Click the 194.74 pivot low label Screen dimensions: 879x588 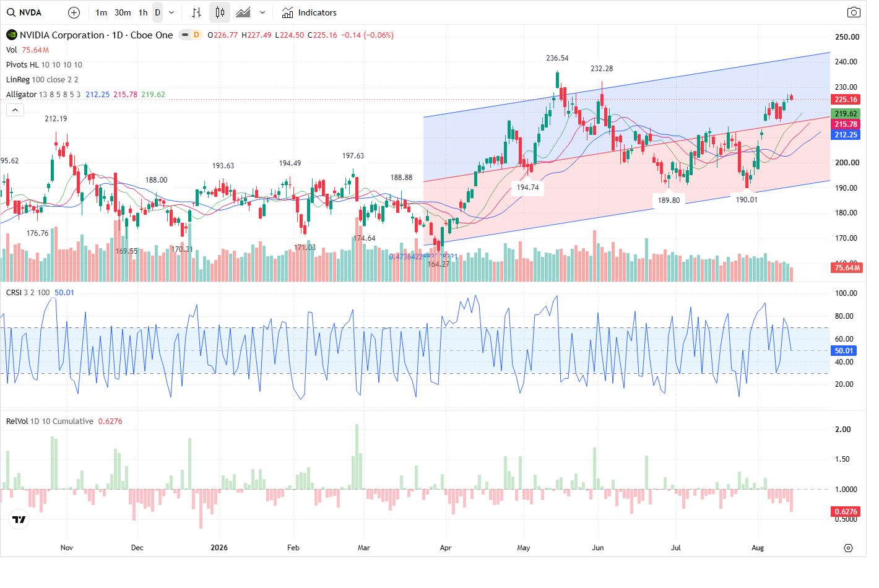528,188
